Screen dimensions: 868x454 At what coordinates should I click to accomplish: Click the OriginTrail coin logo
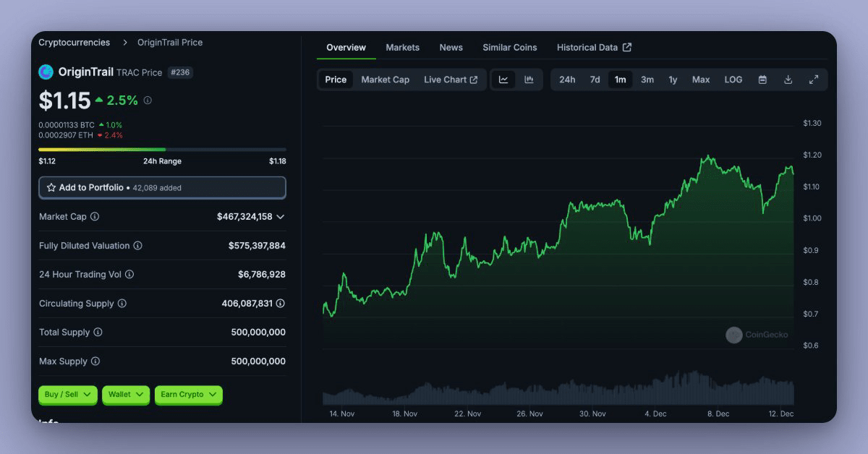(x=46, y=72)
